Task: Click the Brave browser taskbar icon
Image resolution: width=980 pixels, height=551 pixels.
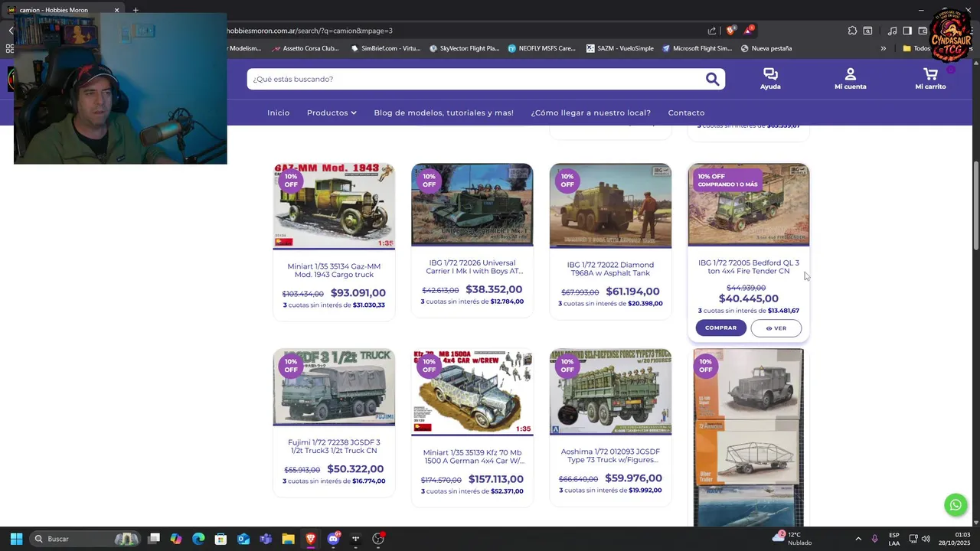Action: click(x=310, y=539)
